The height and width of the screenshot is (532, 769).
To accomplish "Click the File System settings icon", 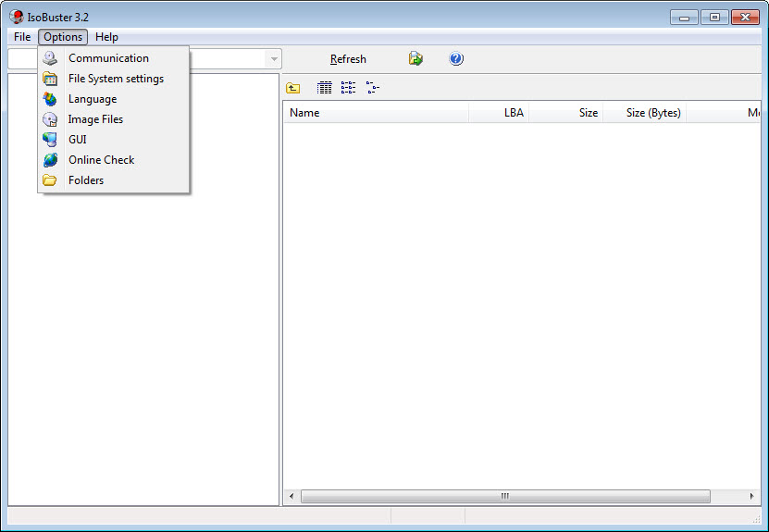I will [x=50, y=79].
